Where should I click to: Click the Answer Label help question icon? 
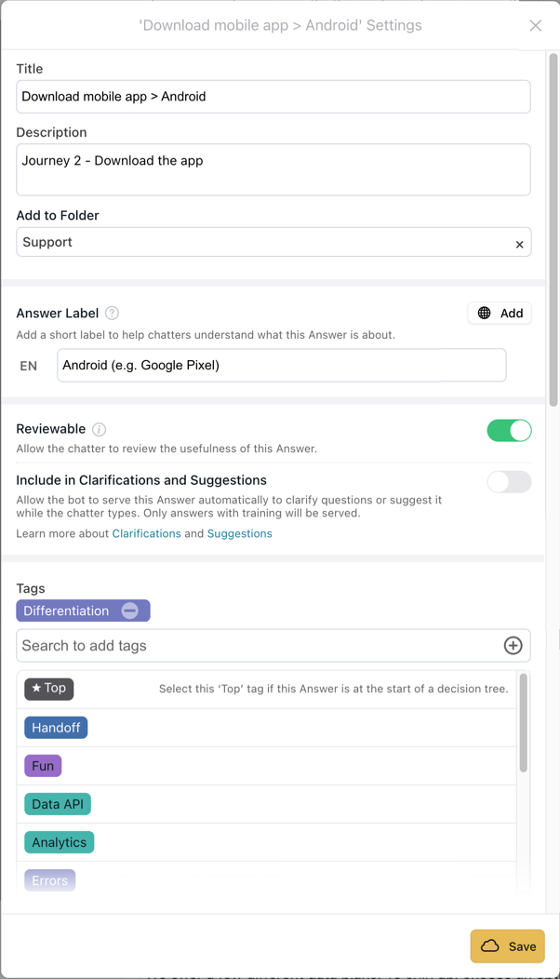pyautogui.click(x=113, y=314)
